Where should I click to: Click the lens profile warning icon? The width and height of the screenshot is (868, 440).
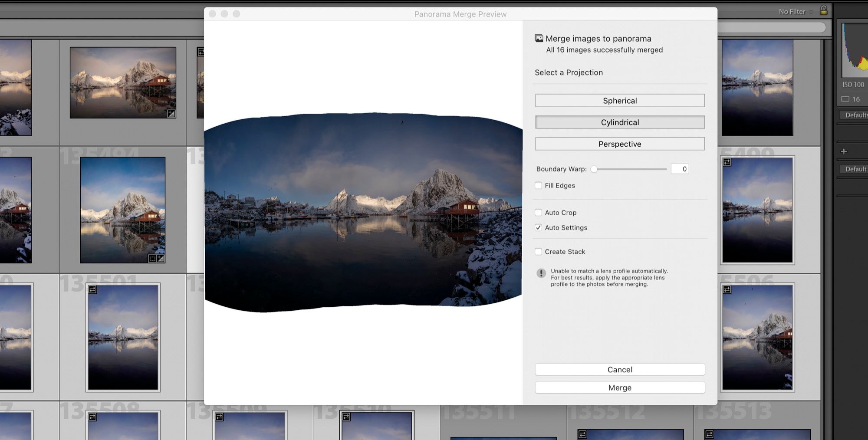pyautogui.click(x=541, y=273)
